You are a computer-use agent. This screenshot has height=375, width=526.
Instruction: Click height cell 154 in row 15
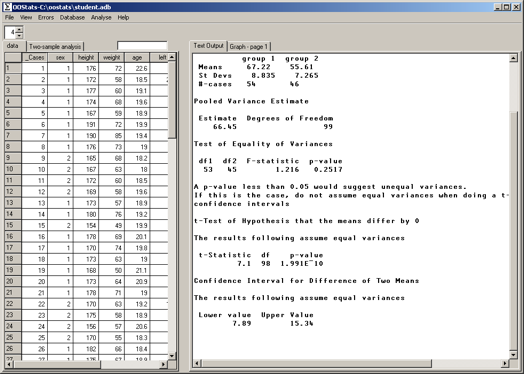[86, 225]
